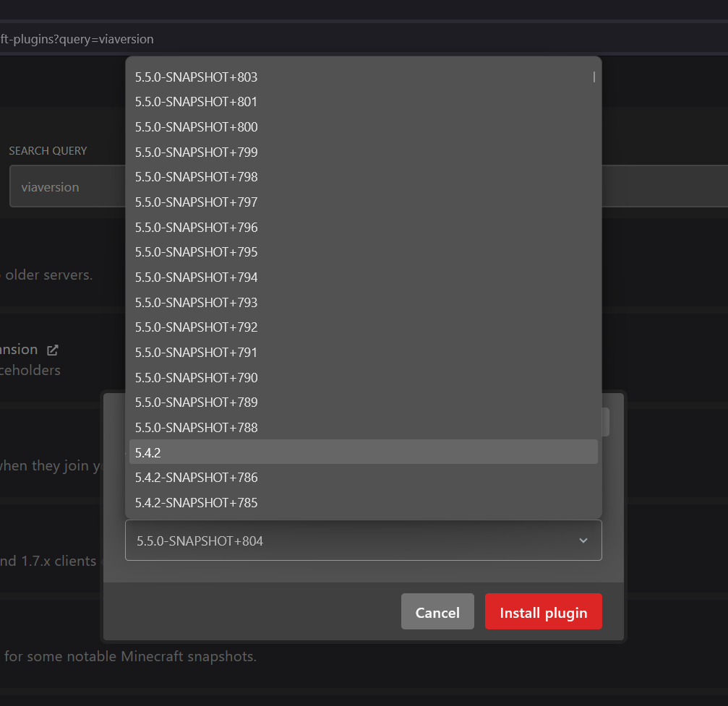The image size is (728, 706).
Task: Choose version 5.4.2-SNAPSHOT+786
Action: (363, 477)
